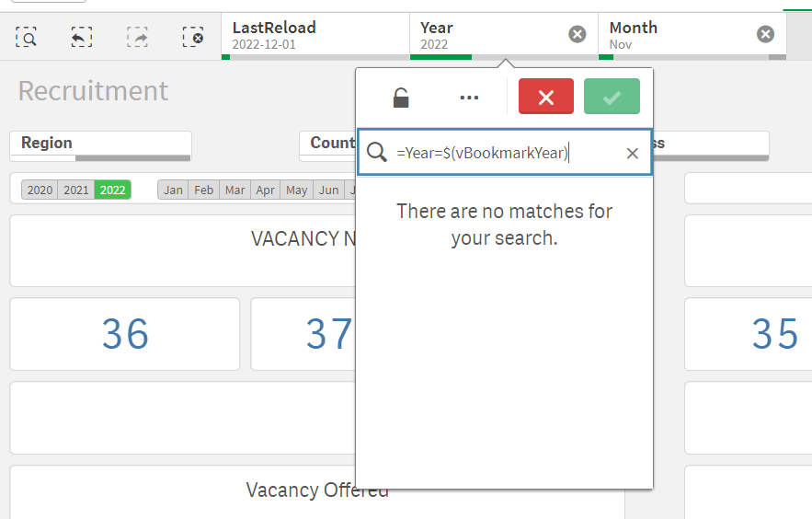Click in the Year search input
The width and height of the screenshot is (812, 519).
coord(497,154)
